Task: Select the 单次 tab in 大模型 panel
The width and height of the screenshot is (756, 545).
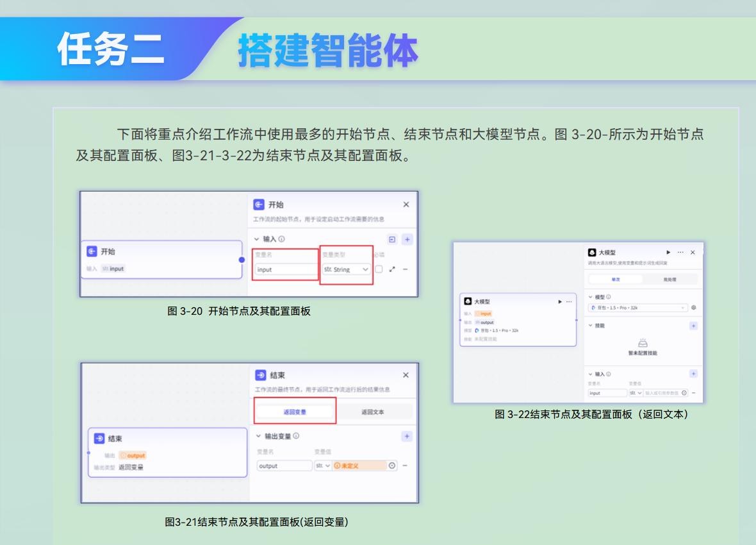Action: [616, 280]
